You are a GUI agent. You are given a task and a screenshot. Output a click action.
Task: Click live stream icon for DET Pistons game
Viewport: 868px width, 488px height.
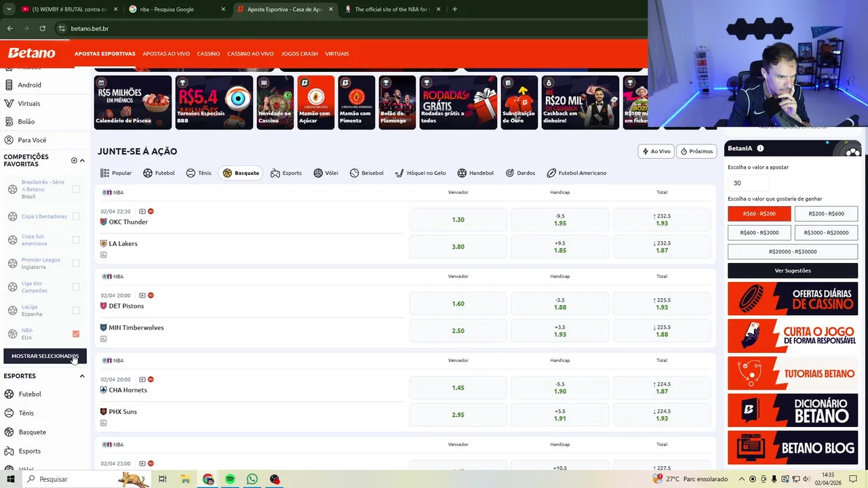(x=142, y=296)
